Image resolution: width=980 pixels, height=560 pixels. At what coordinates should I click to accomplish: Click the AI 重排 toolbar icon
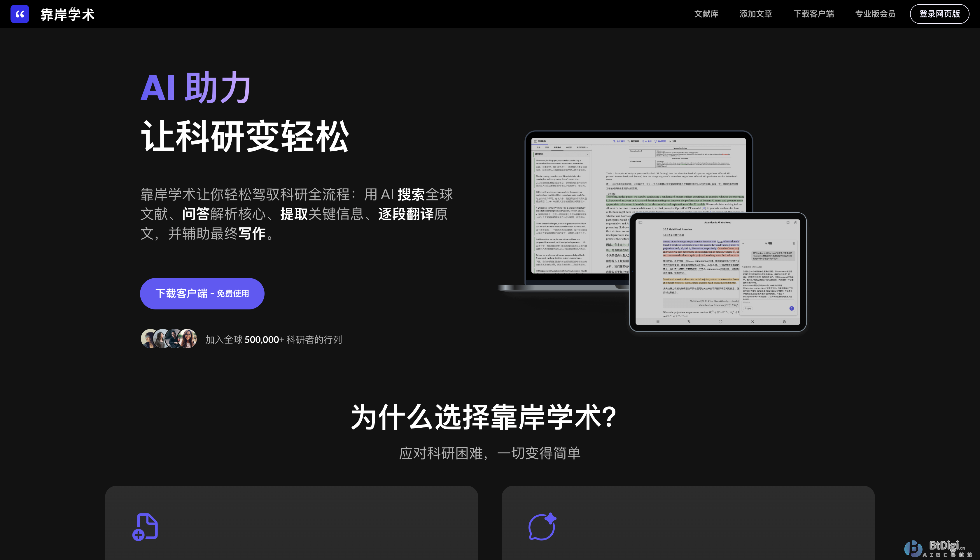point(643,142)
